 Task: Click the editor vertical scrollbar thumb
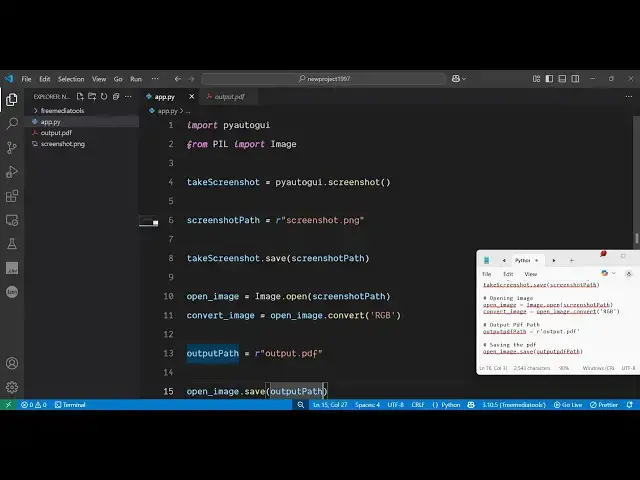click(637, 238)
